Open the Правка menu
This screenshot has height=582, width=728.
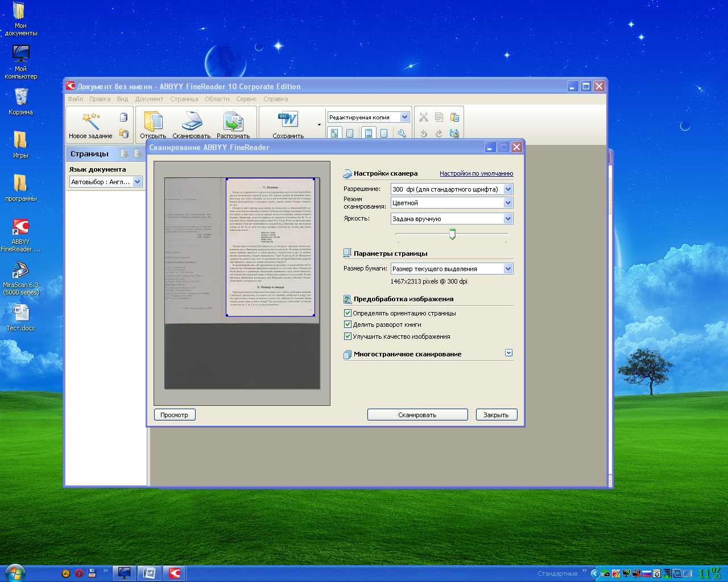coord(100,99)
